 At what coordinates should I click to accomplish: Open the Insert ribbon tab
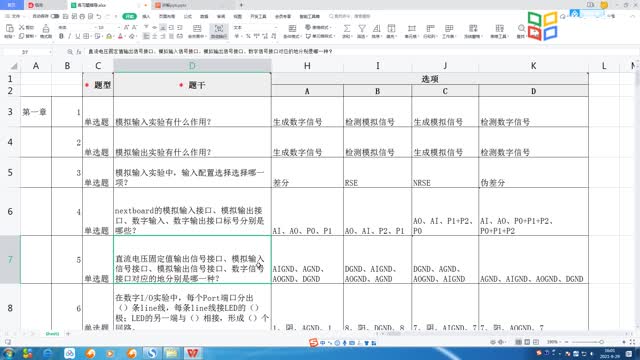pos(146,16)
